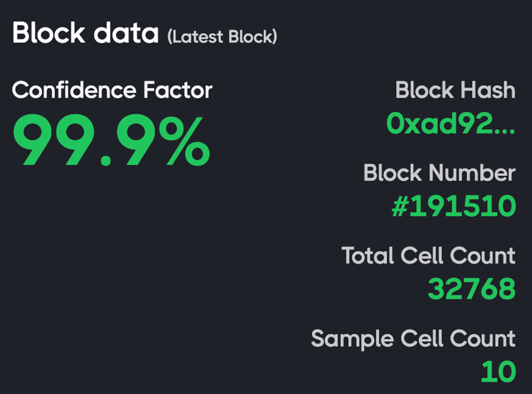The width and height of the screenshot is (532, 394).
Task: Click the Total Cell Count label
Action: pos(428,256)
